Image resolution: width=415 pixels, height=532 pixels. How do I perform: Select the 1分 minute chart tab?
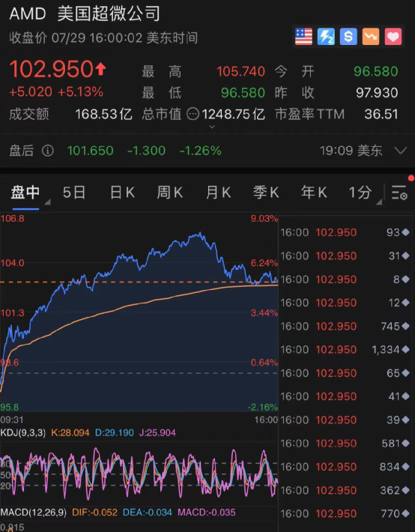click(x=360, y=193)
